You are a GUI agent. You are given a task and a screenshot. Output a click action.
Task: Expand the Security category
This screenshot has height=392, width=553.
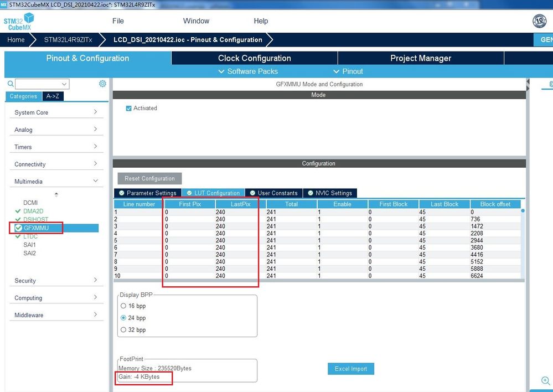click(x=56, y=281)
